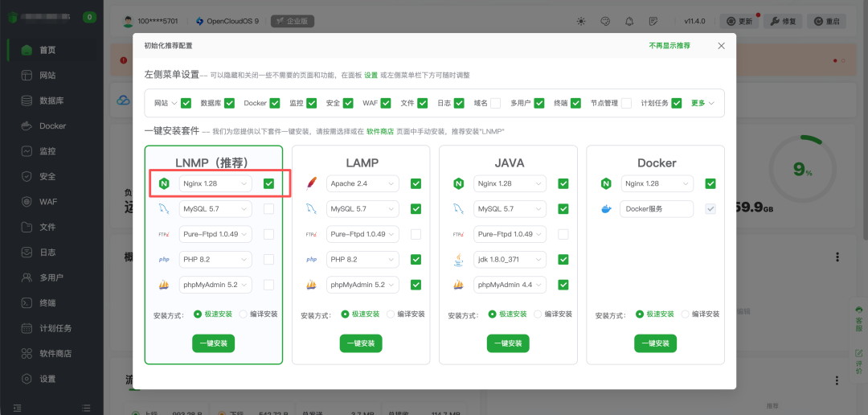868x415 pixels.
Task: Click the 9% disk usage ring
Action: (x=803, y=169)
